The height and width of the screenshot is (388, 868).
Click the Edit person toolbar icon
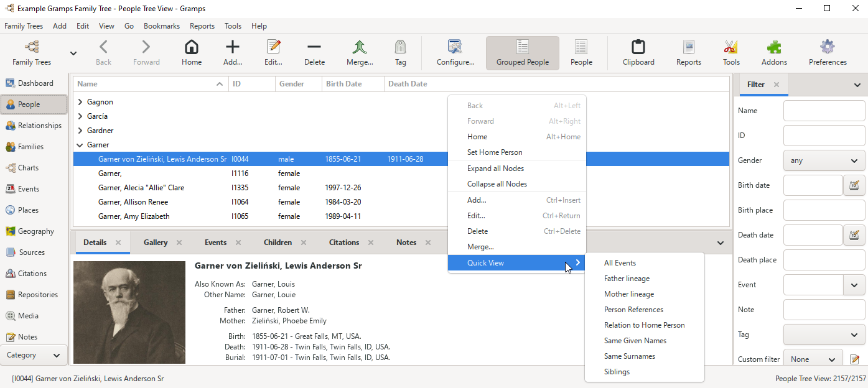coord(273,47)
